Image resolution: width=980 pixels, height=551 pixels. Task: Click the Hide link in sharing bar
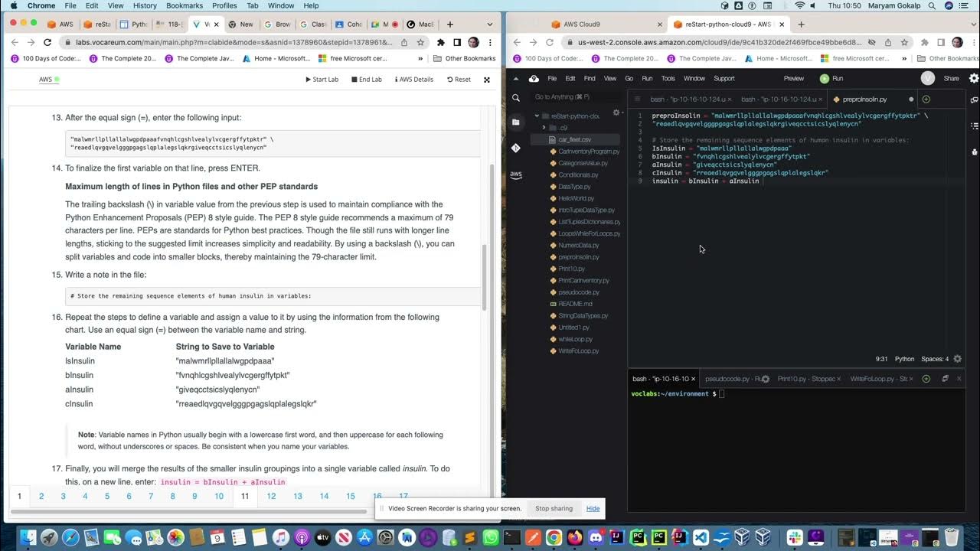(593, 508)
